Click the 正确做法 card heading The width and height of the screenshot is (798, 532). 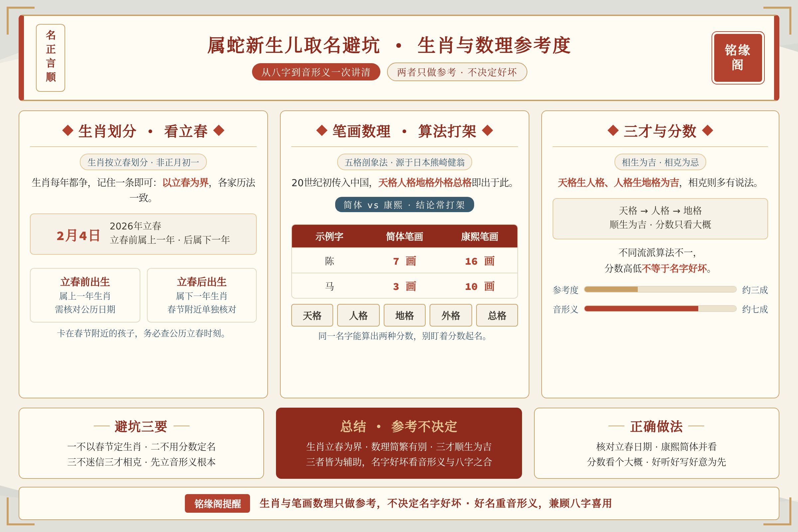[656, 426]
